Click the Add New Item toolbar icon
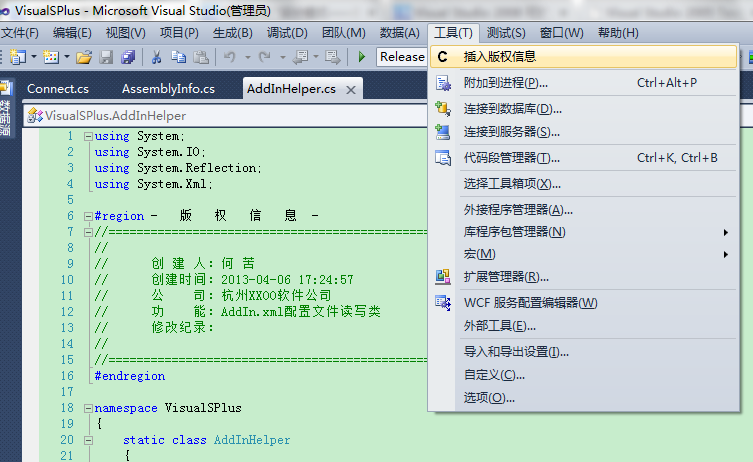 (x=51, y=57)
